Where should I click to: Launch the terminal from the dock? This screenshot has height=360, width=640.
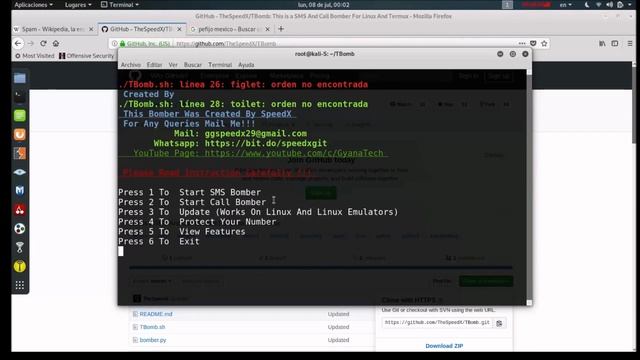pyautogui.click(x=20, y=97)
